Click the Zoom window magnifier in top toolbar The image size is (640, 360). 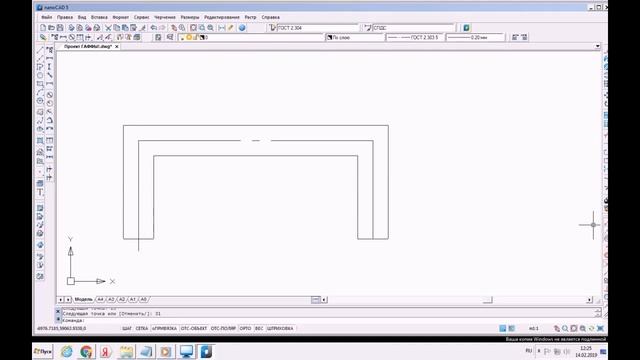tap(202, 28)
